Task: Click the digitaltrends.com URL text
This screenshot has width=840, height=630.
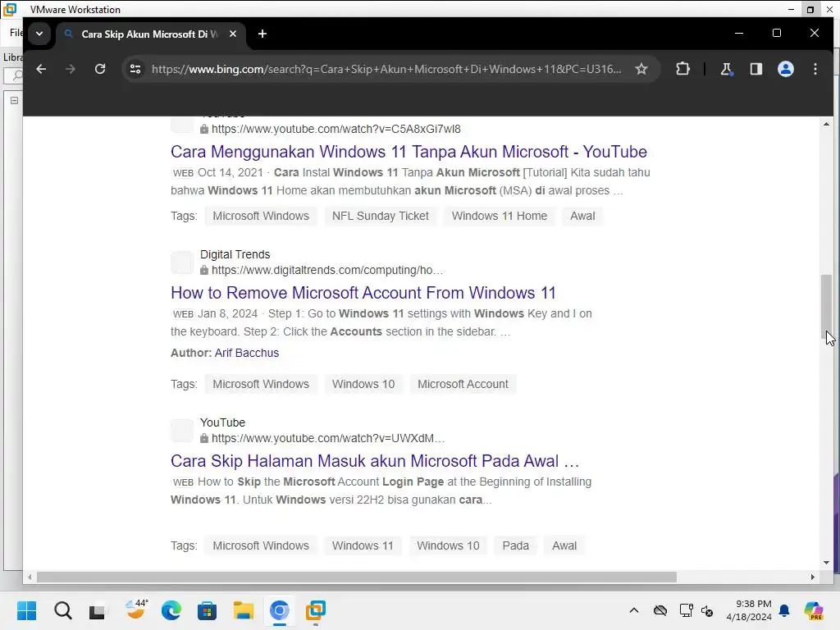Action: 327,270
